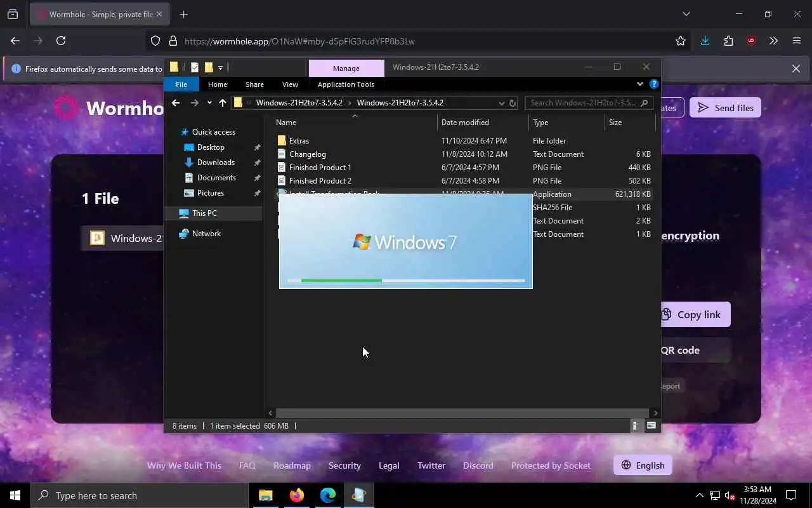Select the Manage contextual tab

[x=346, y=68]
